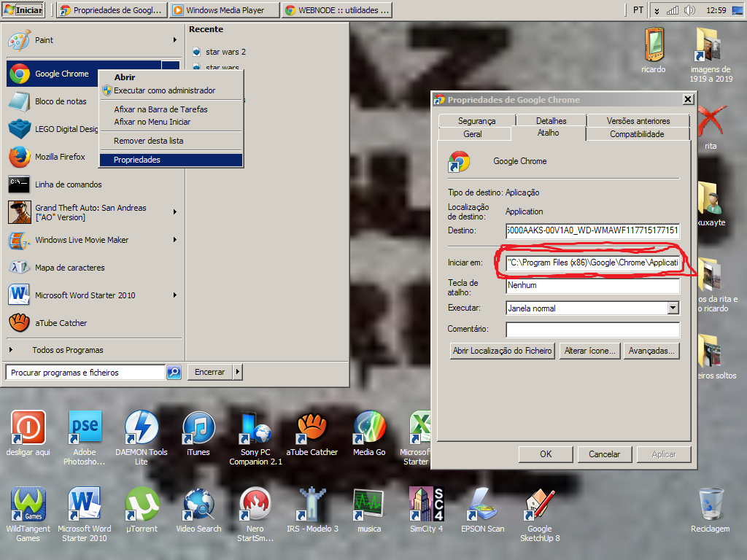
Task: Click the search magnifier button in Start menu
Action: coord(174,372)
